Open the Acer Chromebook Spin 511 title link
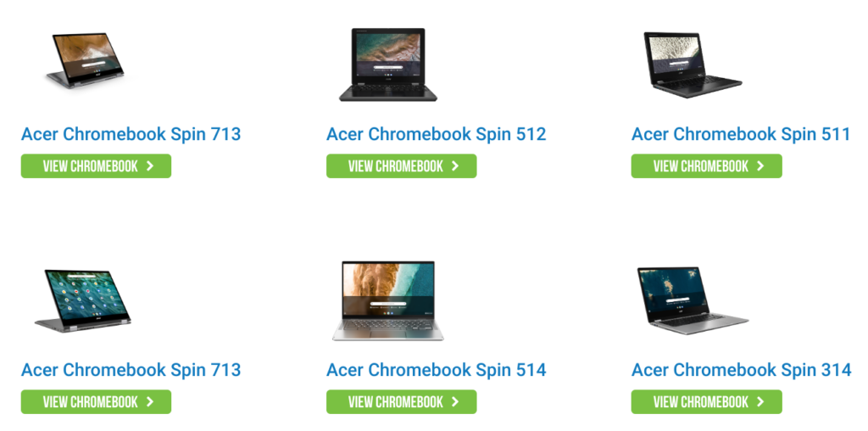The height and width of the screenshot is (431, 868). [x=741, y=134]
